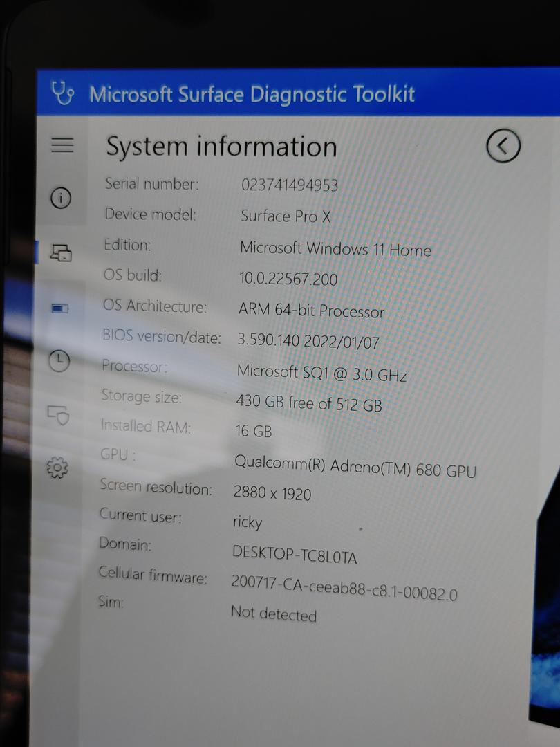Viewport: 560px width, 747px height.
Task: Select screen resolution value 2880 x 1920
Action: 272,493
